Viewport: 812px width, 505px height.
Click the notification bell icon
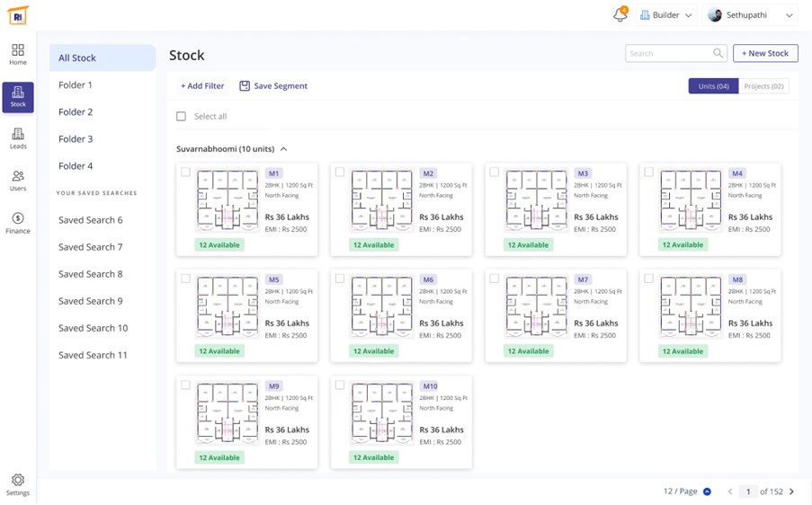click(x=620, y=15)
